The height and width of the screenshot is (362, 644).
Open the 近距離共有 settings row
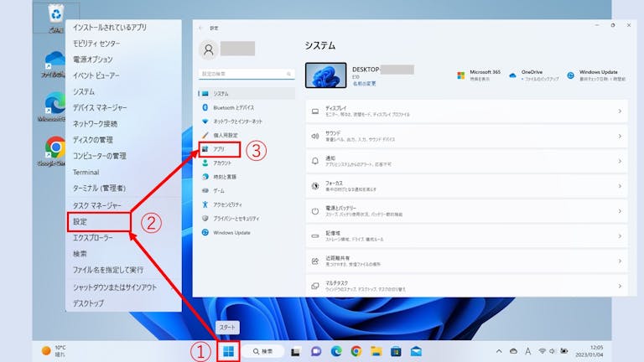466,261
